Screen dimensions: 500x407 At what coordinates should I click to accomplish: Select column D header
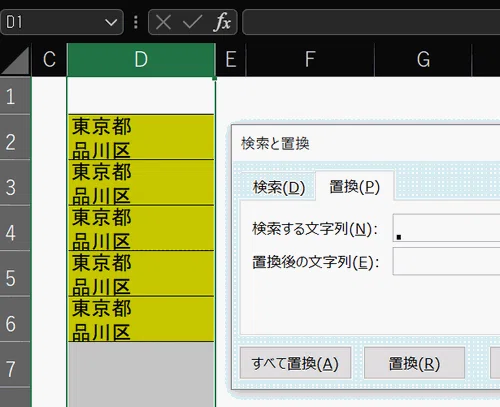[141, 60]
